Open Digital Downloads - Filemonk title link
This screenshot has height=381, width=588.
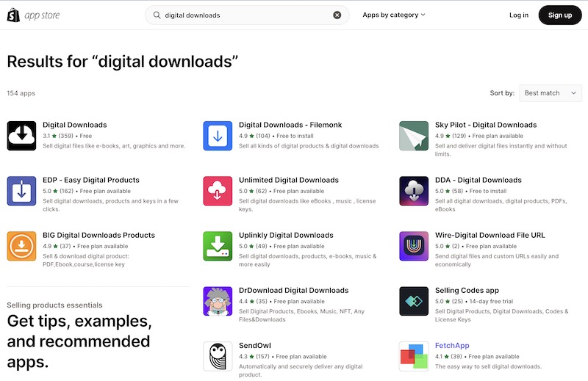click(290, 125)
